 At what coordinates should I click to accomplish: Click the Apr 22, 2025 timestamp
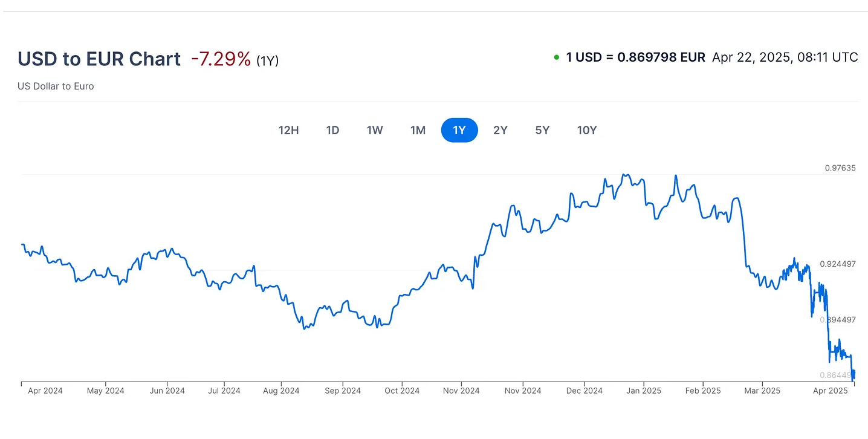pyautogui.click(x=785, y=57)
